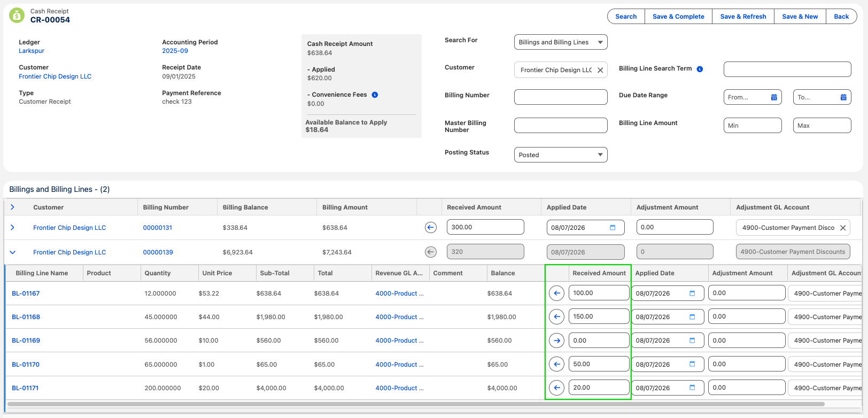Click the horizontal scrollbar under the billing lines

coord(416,404)
